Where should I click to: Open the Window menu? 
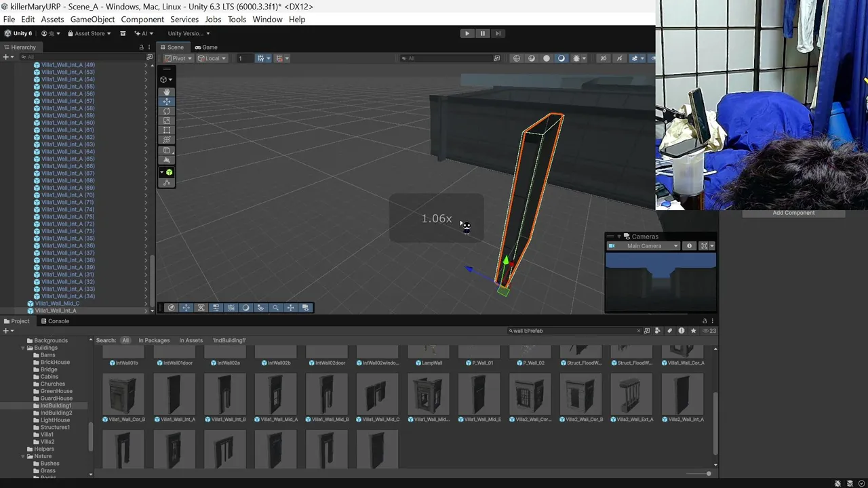coord(267,19)
